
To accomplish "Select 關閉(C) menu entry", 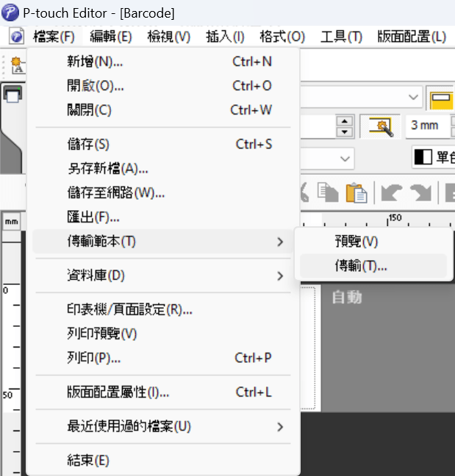I will (162, 110).
